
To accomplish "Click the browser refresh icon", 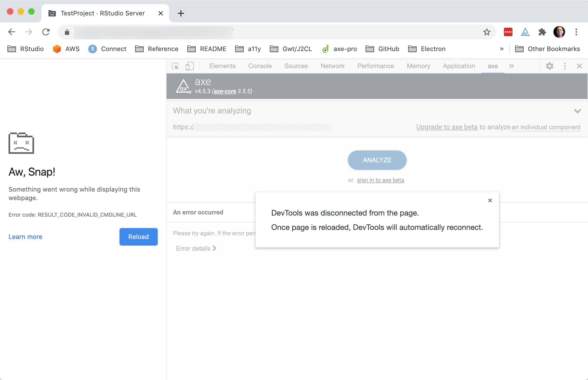I will [x=46, y=32].
